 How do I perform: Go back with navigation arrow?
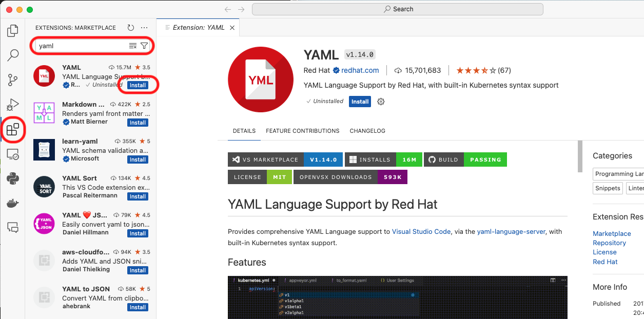(x=228, y=9)
